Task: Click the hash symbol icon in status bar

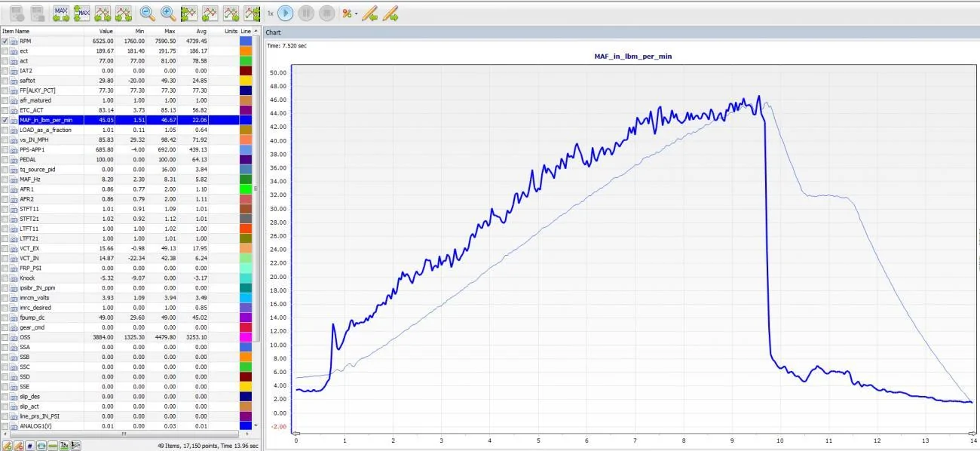Action: (30, 446)
